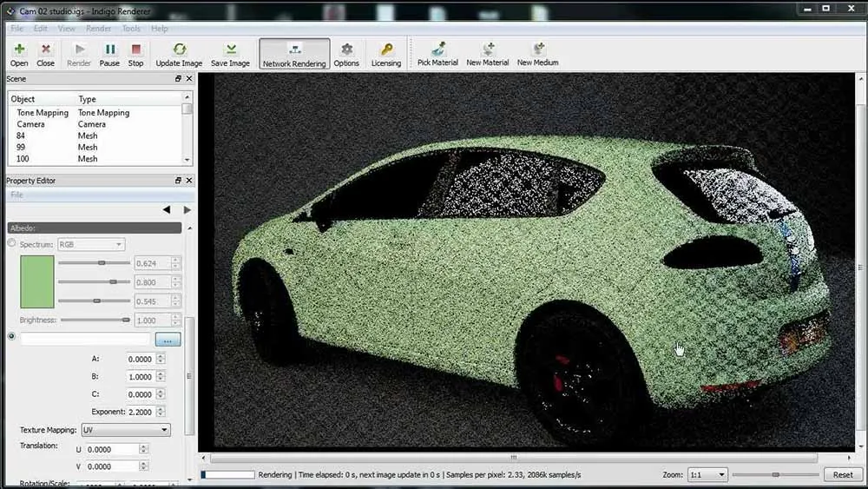
Task: Open the Zoom 1:1 dropdown
Action: pos(707,474)
